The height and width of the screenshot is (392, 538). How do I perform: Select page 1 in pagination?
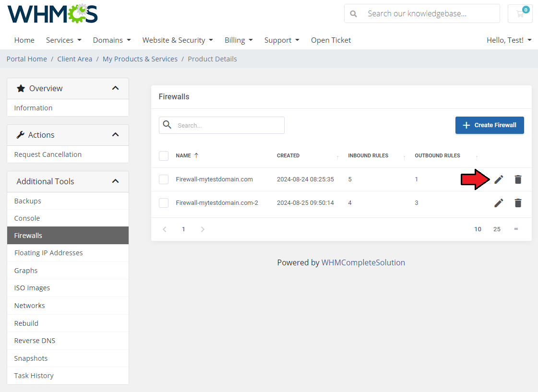coord(183,229)
